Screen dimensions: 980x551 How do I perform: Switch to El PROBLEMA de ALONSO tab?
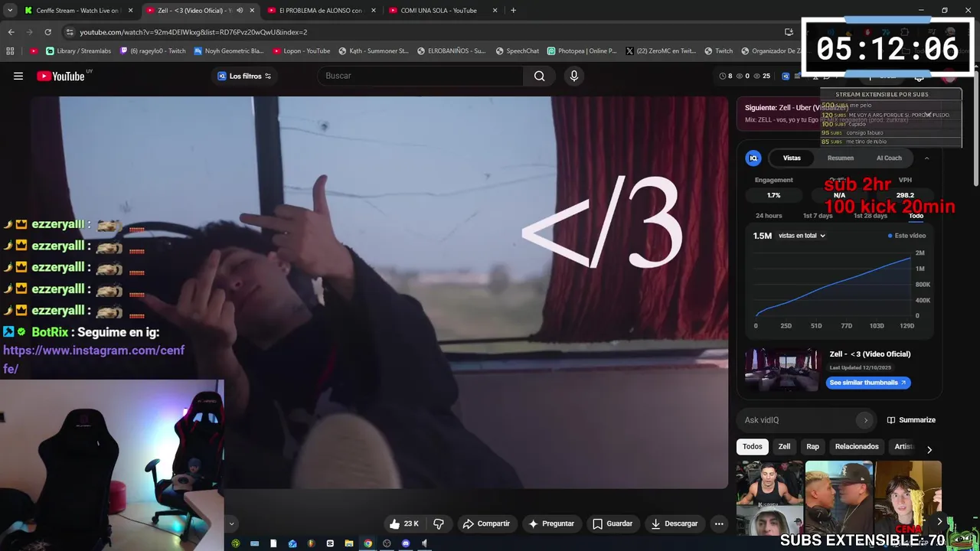pos(321,11)
